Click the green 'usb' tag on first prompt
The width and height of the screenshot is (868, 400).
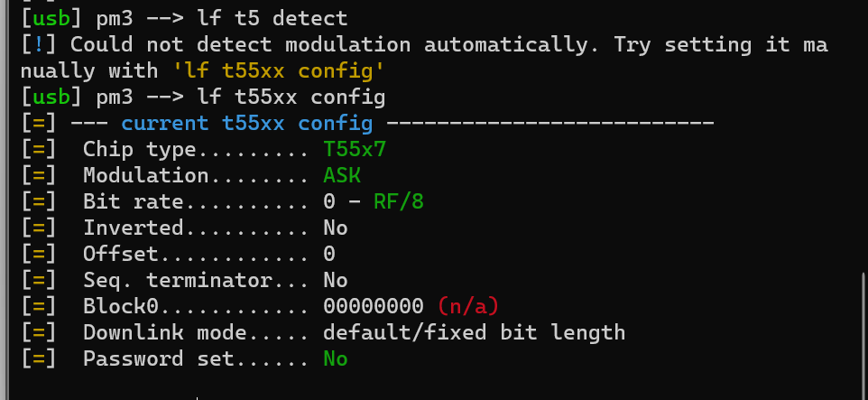coord(51,18)
